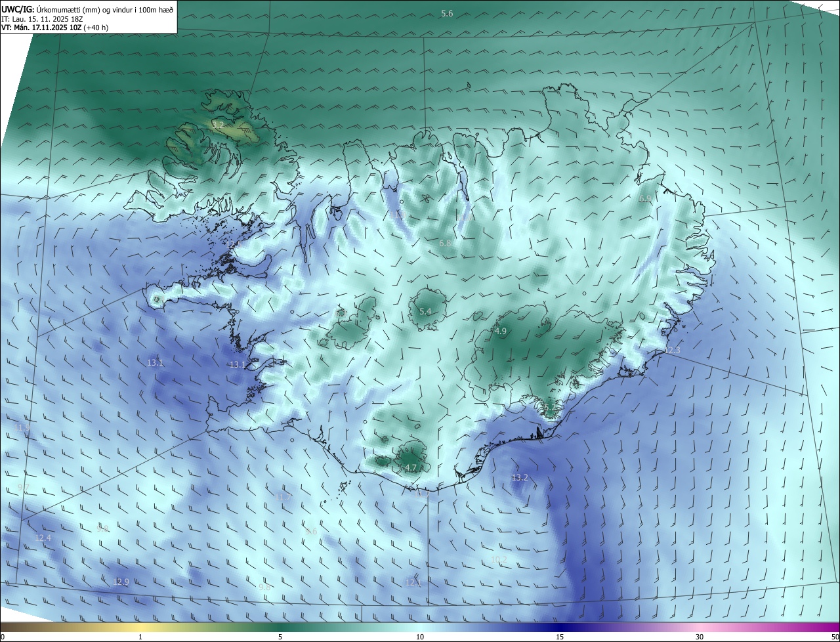Click the 12.4 value in southwest waters
Screen dimensions: 840x642
43,538
